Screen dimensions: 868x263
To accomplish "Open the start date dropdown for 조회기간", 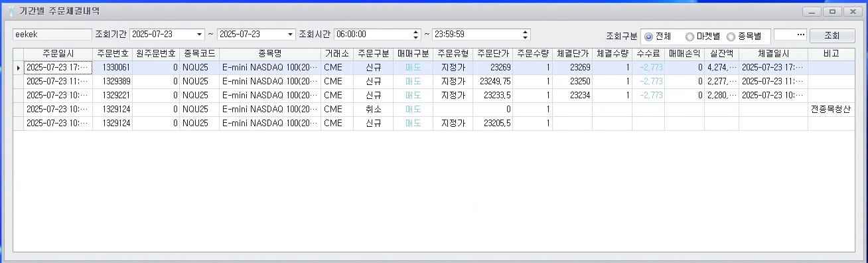I will (x=200, y=35).
